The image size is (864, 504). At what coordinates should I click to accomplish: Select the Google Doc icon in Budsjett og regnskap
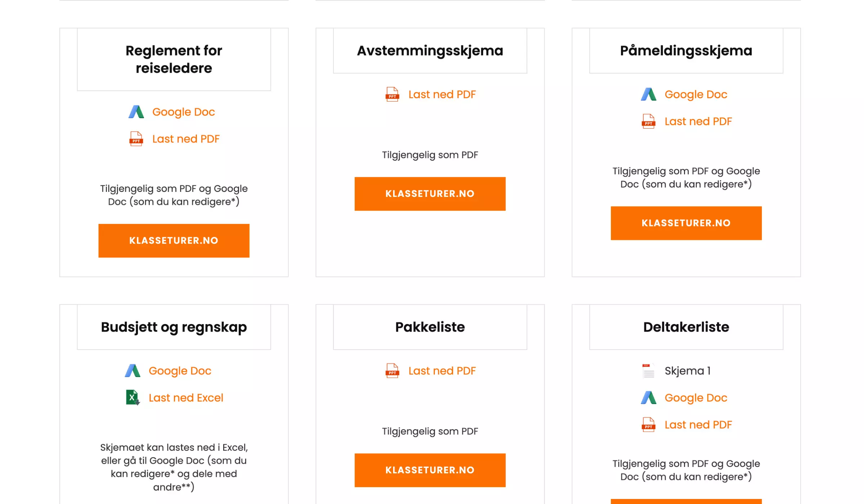(x=132, y=371)
